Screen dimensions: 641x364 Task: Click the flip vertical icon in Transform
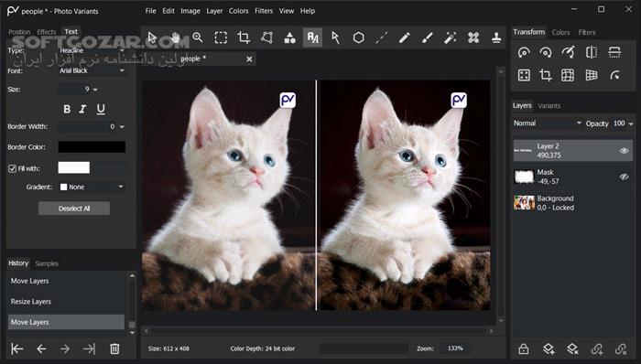(614, 52)
